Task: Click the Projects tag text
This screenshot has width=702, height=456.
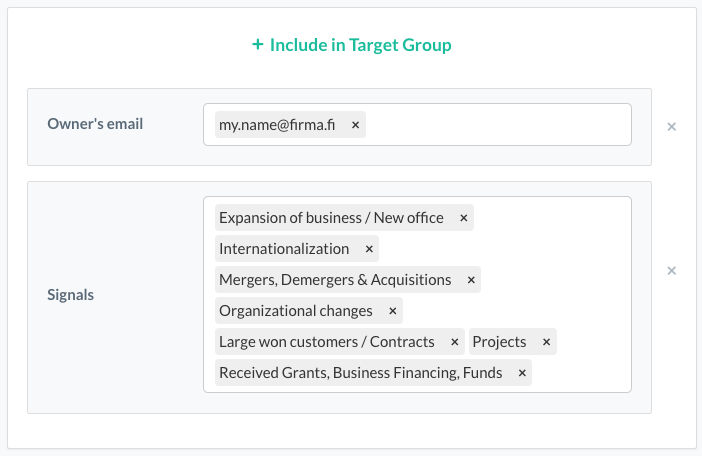Action: coord(499,342)
